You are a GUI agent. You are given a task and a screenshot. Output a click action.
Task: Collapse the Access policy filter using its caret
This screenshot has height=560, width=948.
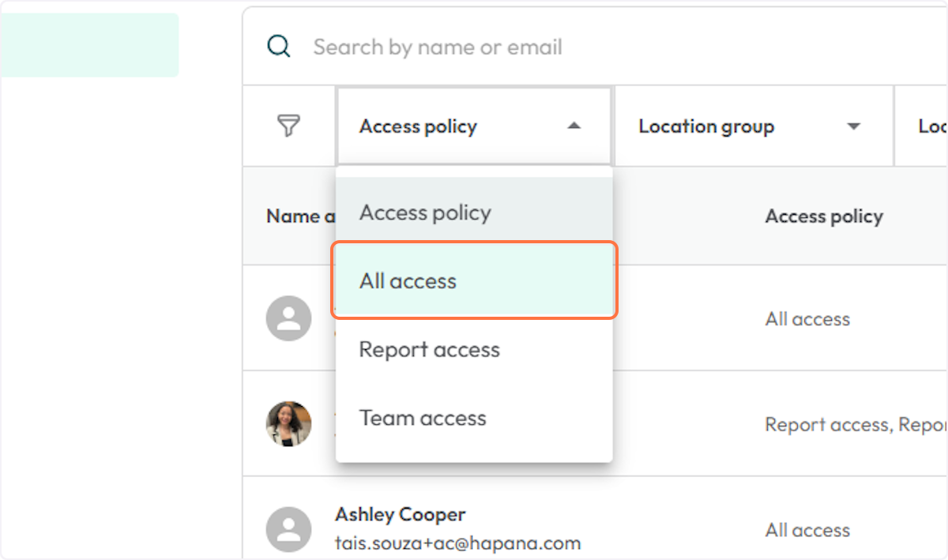[x=574, y=126]
